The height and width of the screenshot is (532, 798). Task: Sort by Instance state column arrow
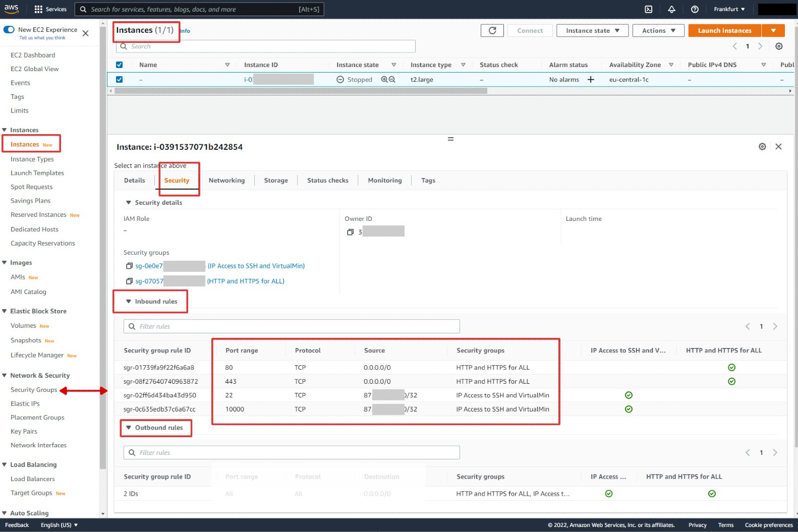(393, 65)
